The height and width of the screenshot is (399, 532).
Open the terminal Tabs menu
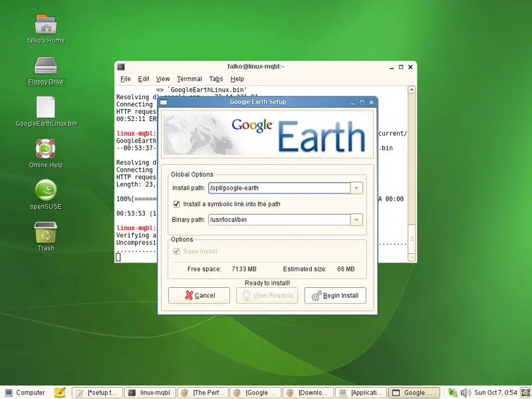(216, 79)
